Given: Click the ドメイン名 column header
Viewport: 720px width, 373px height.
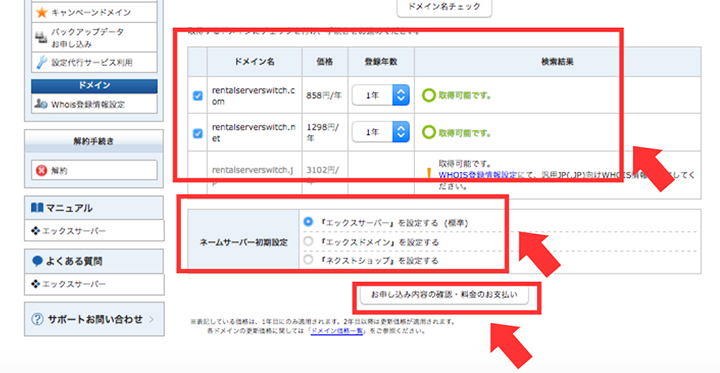Looking at the screenshot, I should (x=254, y=62).
